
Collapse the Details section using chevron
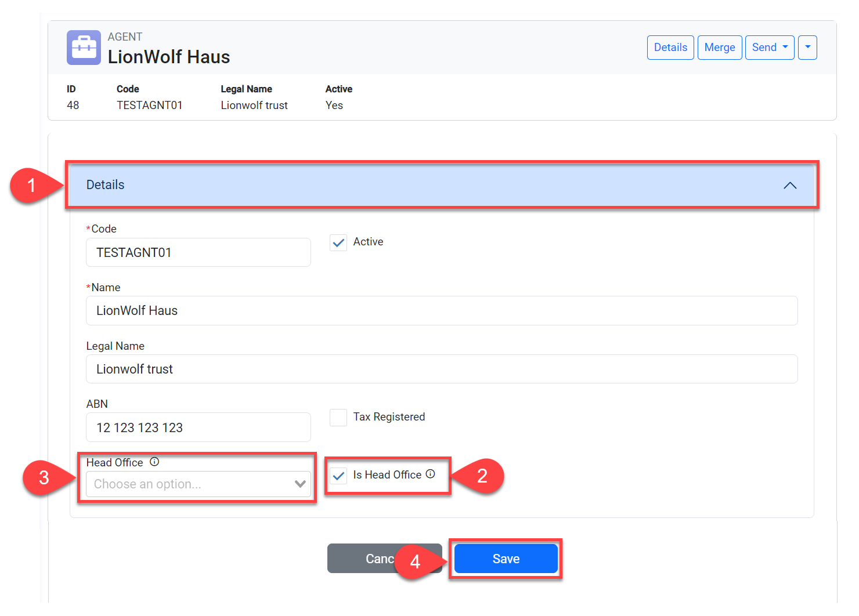click(789, 186)
